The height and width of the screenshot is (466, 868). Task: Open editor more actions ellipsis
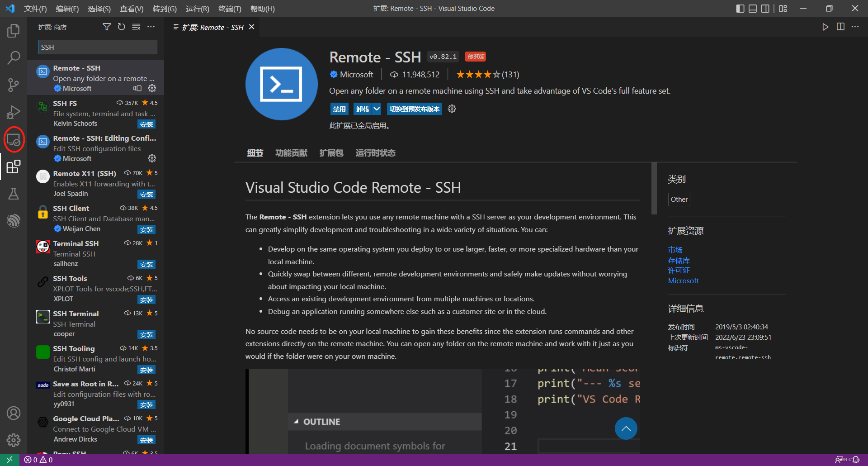pyautogui.click(x=855, y=27)
